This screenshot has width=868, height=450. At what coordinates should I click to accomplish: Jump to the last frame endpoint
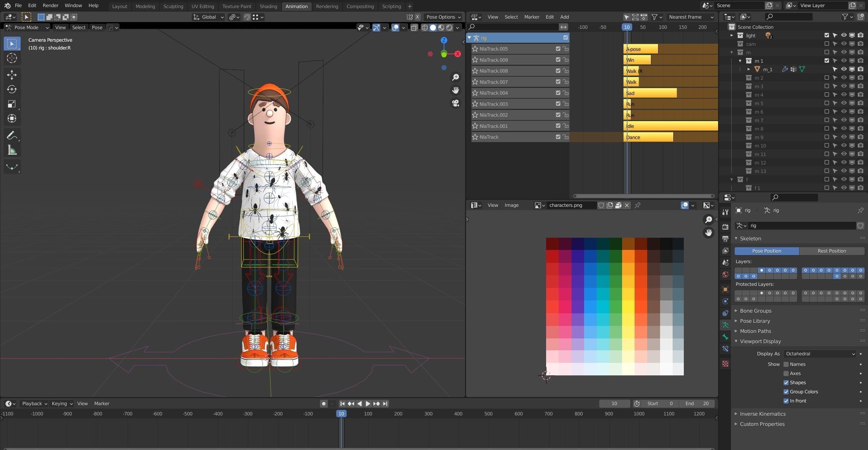tap(385, 404)
